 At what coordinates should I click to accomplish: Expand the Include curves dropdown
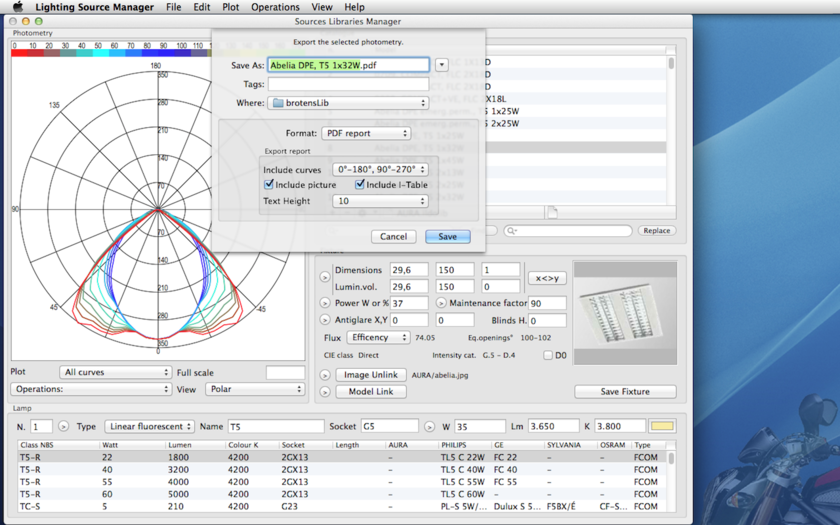click(380, 170)
